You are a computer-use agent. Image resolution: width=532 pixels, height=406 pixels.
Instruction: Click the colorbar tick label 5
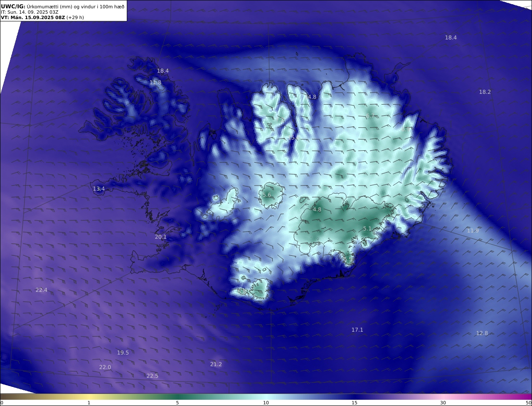[177, 403]
